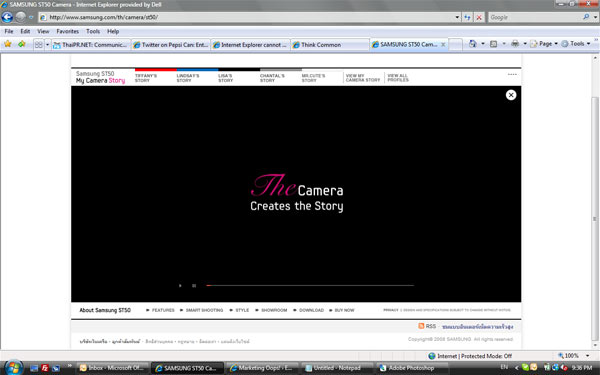Open the File menu

point(9,31)
